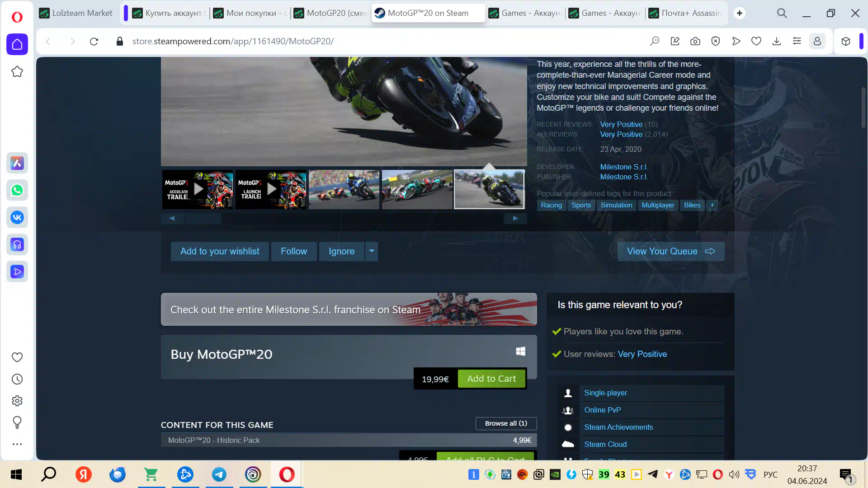The width and height of the screenshot is (868, 488).
Task: Open the Simulation tag
Action: [x=616, y=205]
